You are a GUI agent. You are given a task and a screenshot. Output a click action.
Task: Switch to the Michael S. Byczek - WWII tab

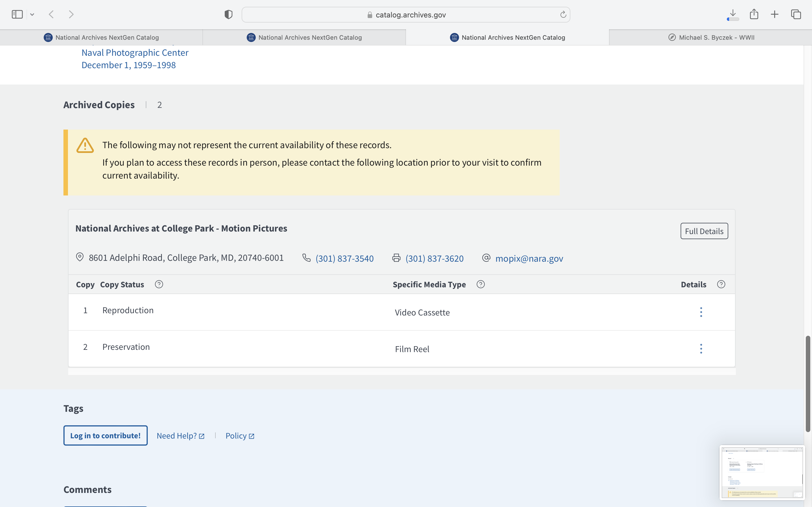711,37
